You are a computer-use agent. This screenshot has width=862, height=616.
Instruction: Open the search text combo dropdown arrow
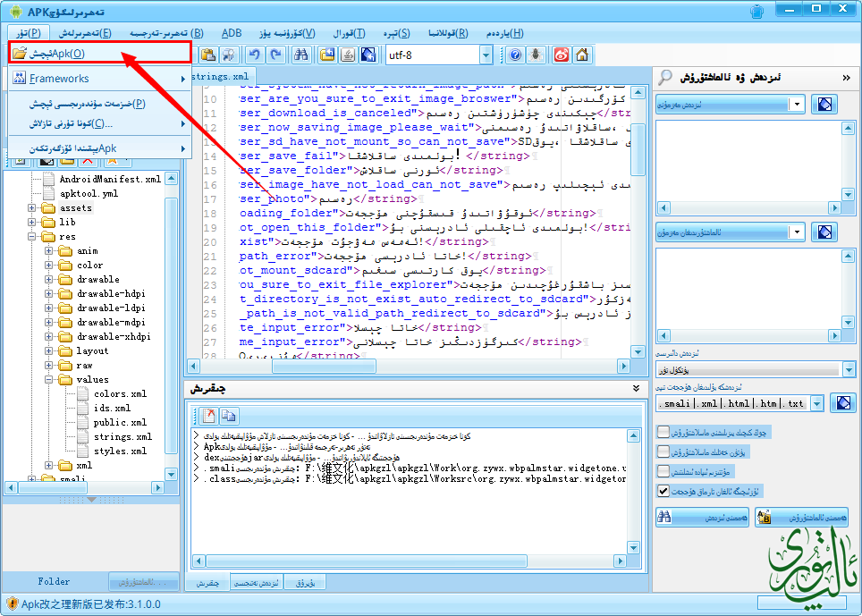(x=797, y=105)
